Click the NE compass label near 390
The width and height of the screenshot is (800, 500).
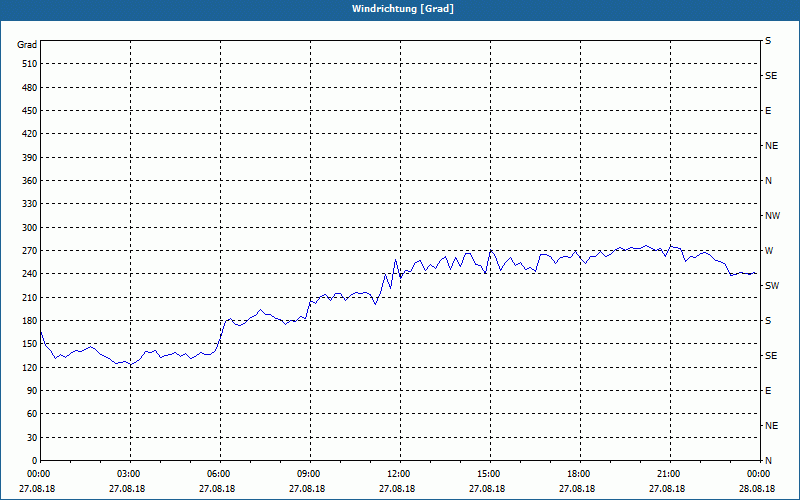point(771,146)
